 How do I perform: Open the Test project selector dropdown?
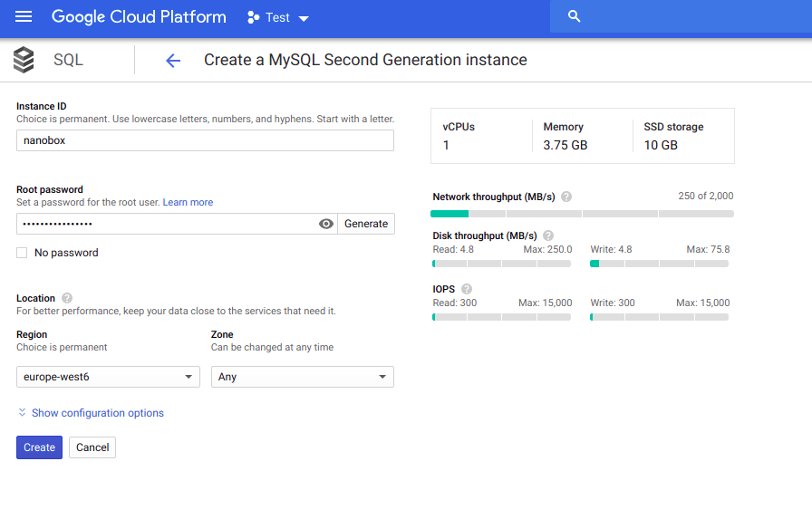[277, 18]
